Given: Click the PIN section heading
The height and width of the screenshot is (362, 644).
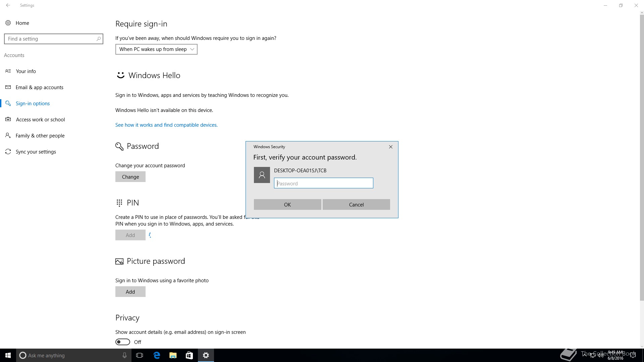Looking at the screenshot, I should 133,203.
